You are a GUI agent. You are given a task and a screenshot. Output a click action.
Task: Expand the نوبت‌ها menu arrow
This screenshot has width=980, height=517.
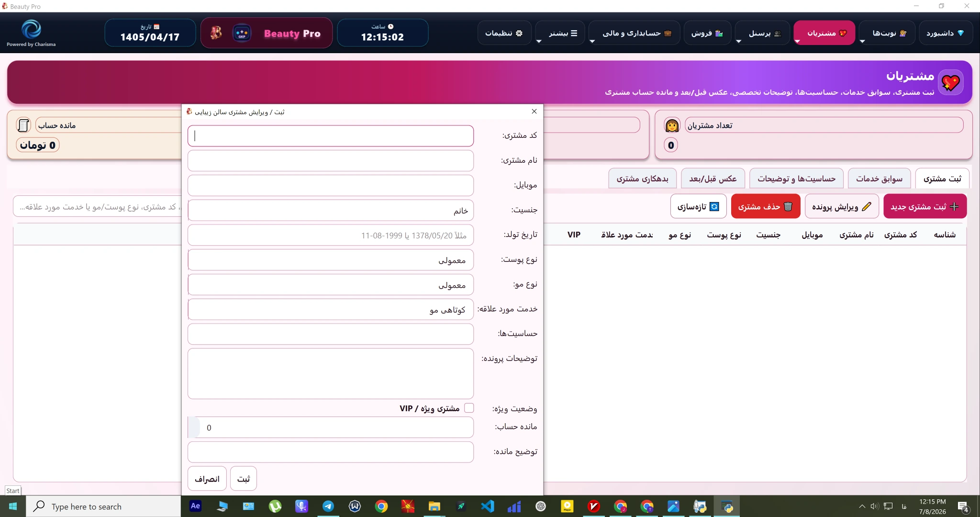click(862, 42)
